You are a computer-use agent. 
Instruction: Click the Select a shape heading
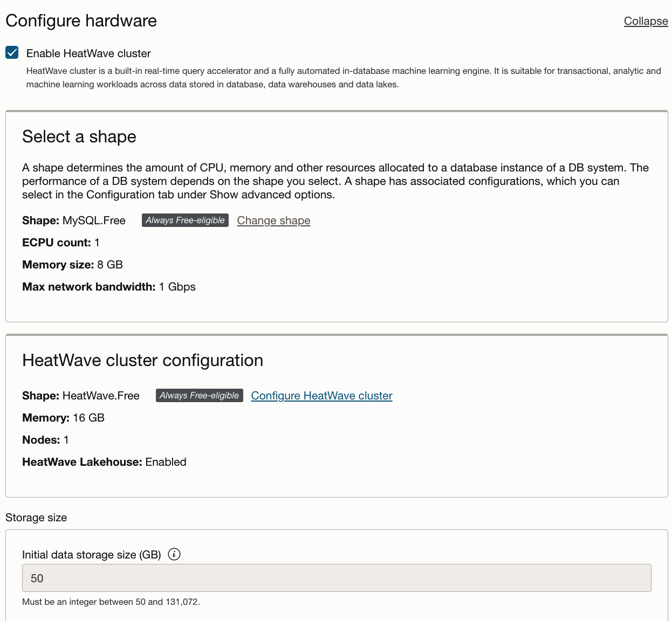click(x=79, y=137)
